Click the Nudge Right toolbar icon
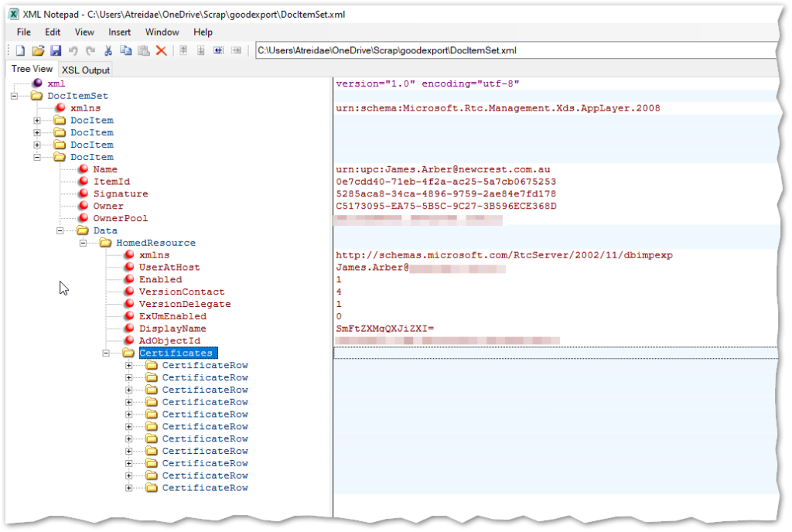The width and height of the screenshot is (792, 532). point(236,50)
